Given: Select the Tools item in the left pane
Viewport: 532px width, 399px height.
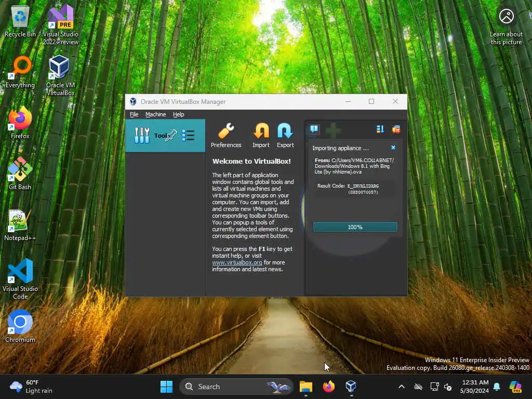Looking at the screenshot, I should [x=165, y=136].
